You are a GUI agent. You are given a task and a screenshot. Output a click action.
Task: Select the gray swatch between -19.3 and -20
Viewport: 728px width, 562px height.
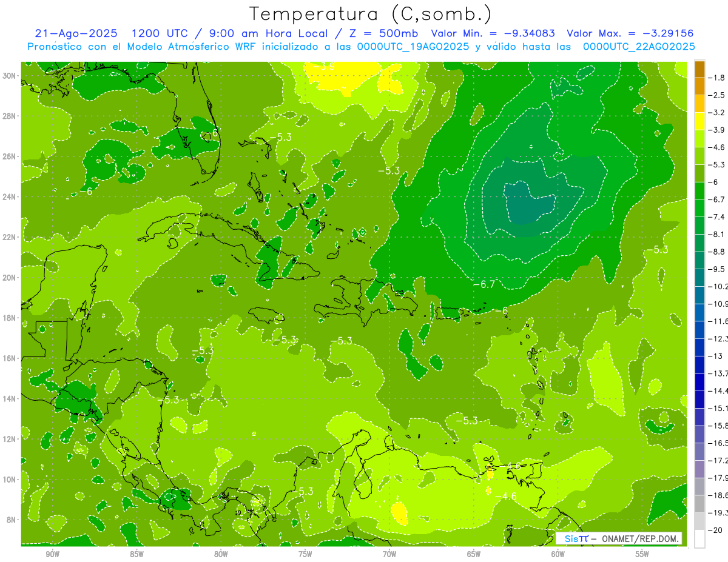(x=700, y=521)
